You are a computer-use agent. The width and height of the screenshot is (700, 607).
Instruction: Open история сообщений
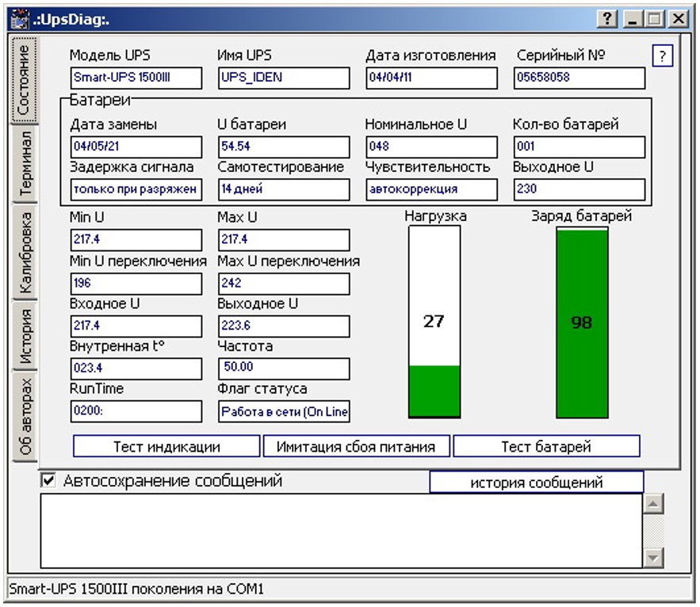pos(537,483)
